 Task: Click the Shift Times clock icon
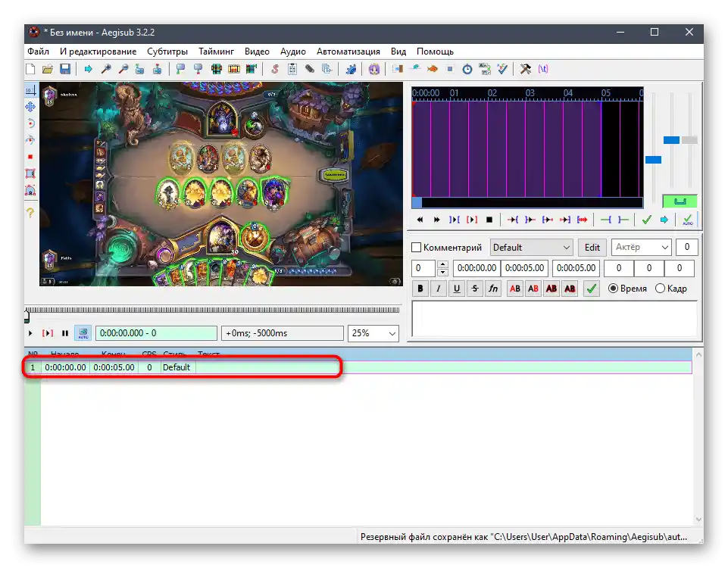pos(467,69)
